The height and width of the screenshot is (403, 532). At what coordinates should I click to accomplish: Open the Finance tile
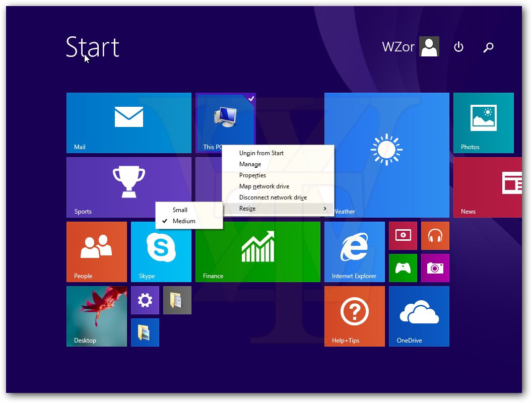[258, 252]
